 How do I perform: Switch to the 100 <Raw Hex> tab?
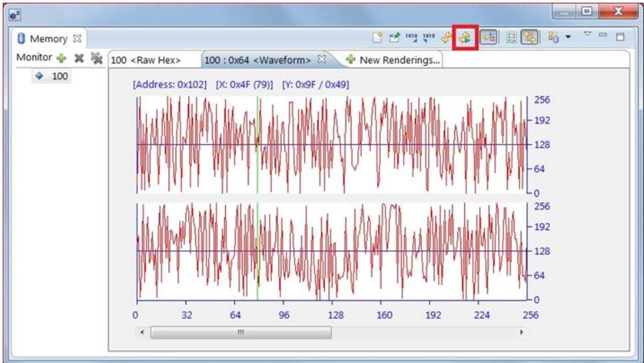click(x=146, y=60)
